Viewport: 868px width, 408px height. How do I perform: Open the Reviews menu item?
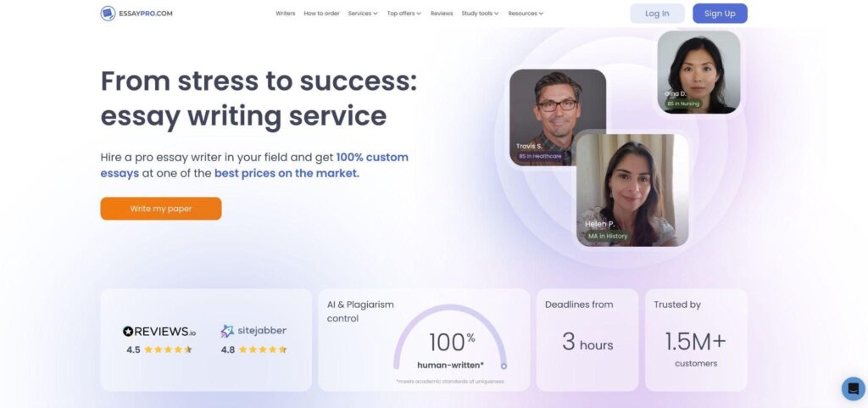coord(442,14)
